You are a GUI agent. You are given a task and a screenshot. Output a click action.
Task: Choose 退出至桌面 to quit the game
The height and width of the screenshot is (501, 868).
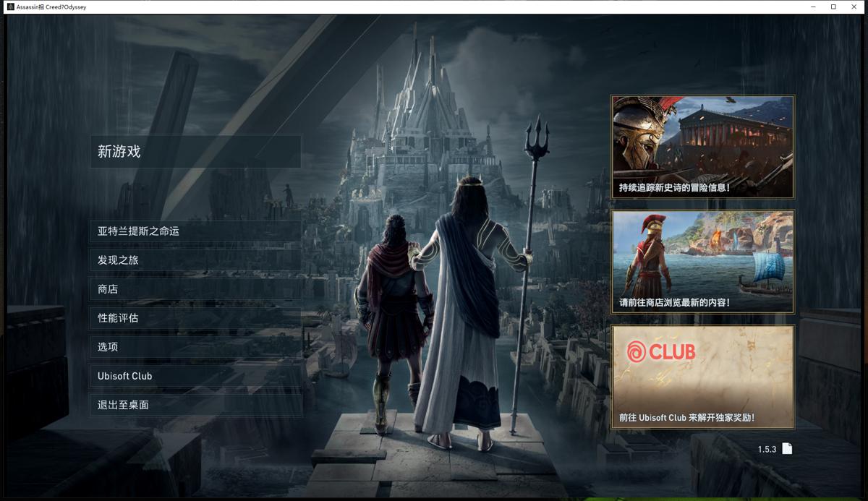[195, 405]
